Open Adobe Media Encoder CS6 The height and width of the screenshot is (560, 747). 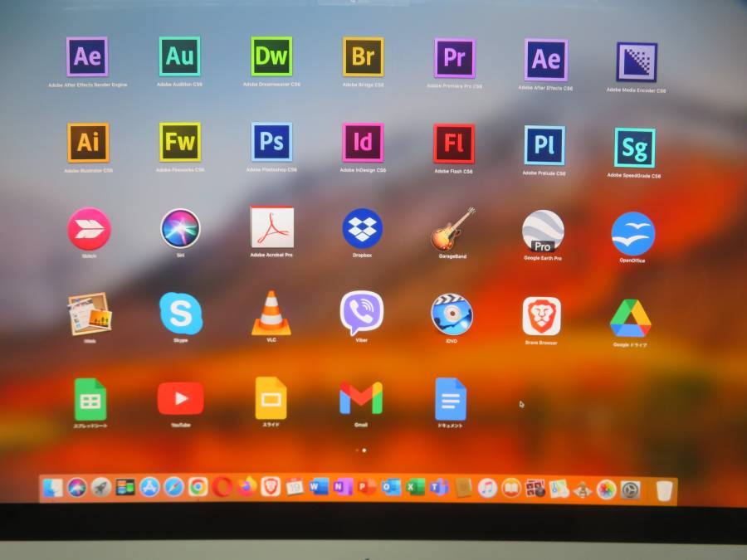[x=637, y=62]
